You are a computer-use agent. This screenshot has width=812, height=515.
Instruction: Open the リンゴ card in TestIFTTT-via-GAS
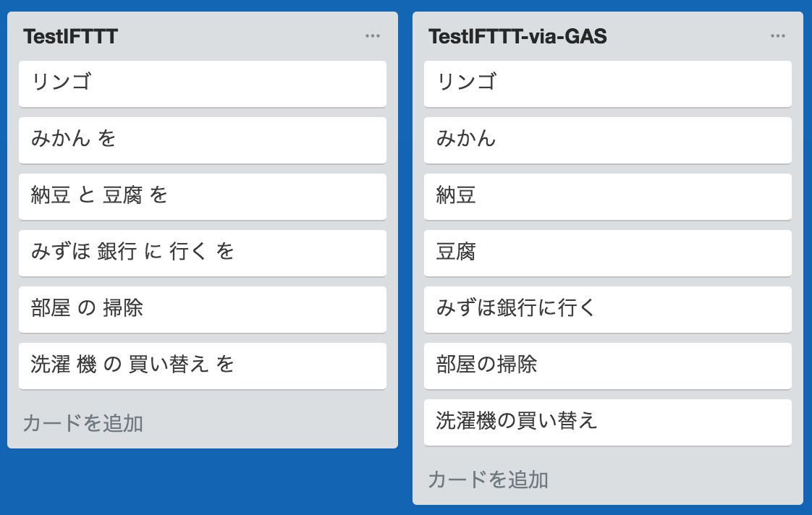pyautogui.click(x=607, y=83)
